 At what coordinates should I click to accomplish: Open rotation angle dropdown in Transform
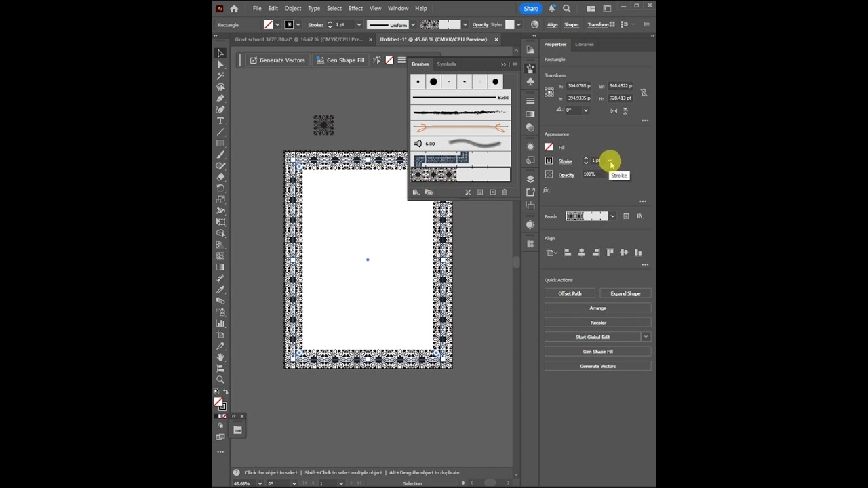coord(586,110)
